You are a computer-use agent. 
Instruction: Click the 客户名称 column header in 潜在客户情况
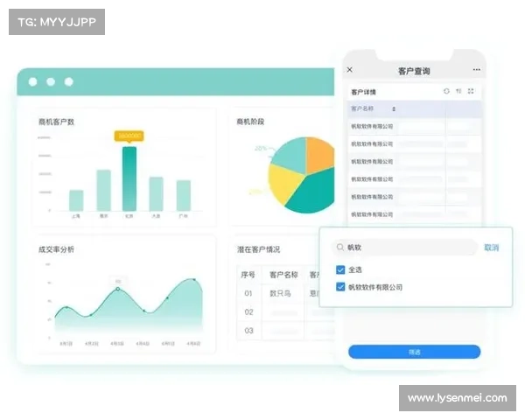[283, 274]
